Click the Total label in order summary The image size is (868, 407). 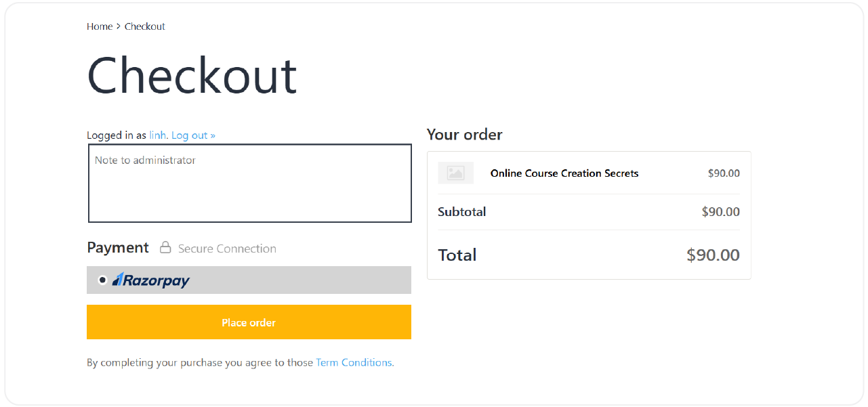457,255
